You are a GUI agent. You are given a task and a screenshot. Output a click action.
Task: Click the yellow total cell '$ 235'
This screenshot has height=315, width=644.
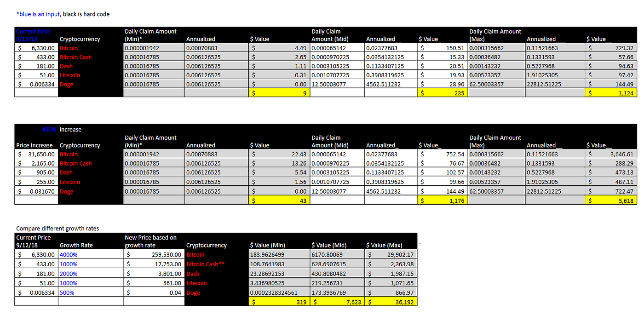pos(442,93)
